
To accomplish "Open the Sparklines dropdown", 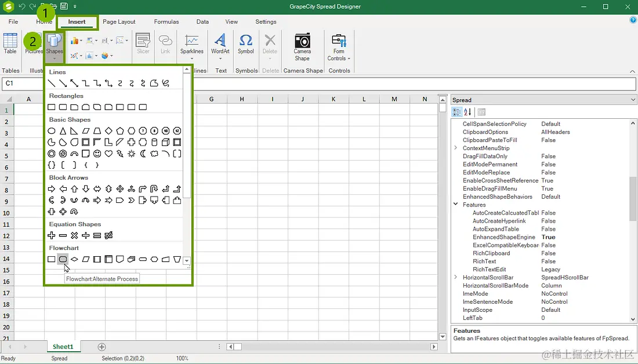I will [191, 59].
